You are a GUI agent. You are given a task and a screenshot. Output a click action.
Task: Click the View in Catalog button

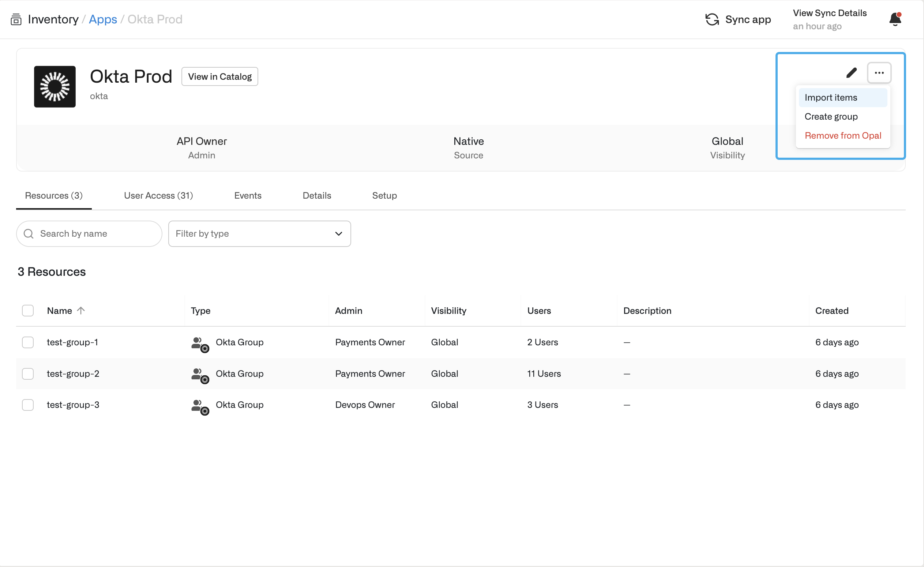[x=220, y=76]
